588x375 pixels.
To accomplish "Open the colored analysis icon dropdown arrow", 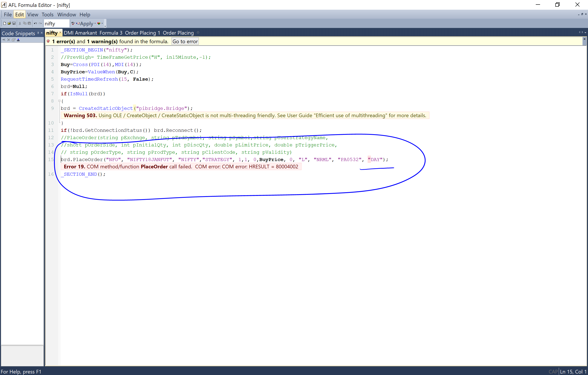I will click(x=102, y=24).
